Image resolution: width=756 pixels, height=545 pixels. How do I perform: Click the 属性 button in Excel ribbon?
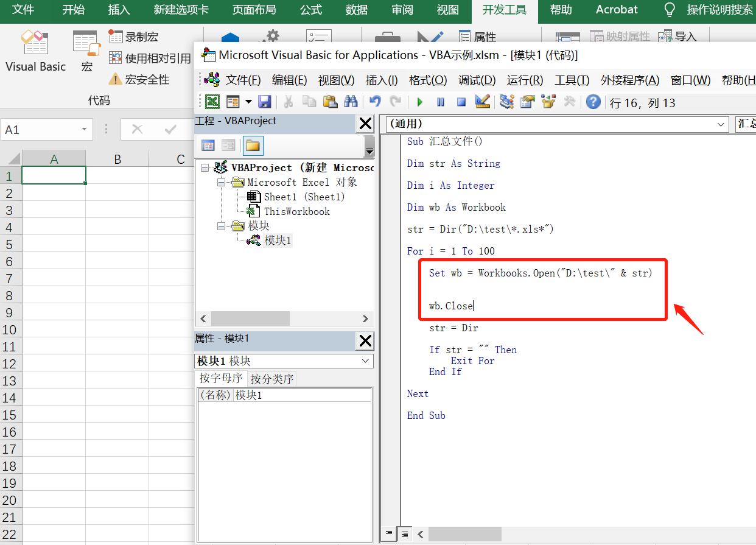[477, 37]
